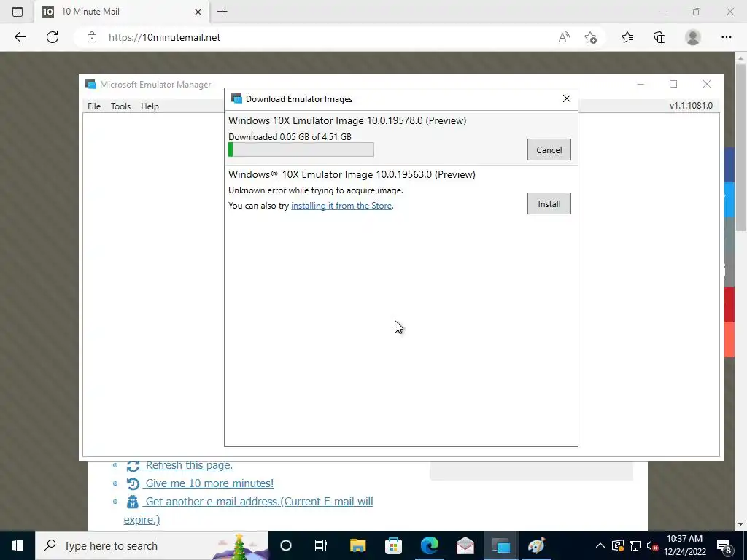Open the Paint app from taskbar
This screenshot has height=560, width=747.
point(536,545)
